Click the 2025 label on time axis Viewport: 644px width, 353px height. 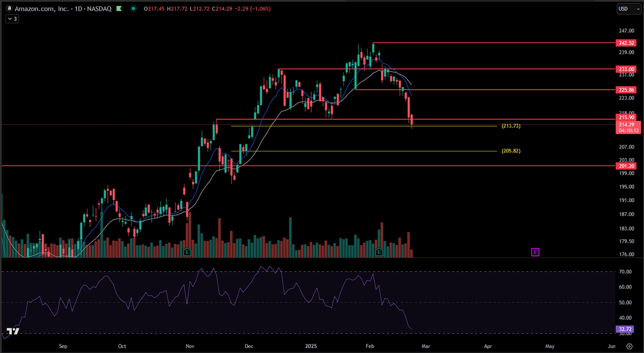click(312, 346)
